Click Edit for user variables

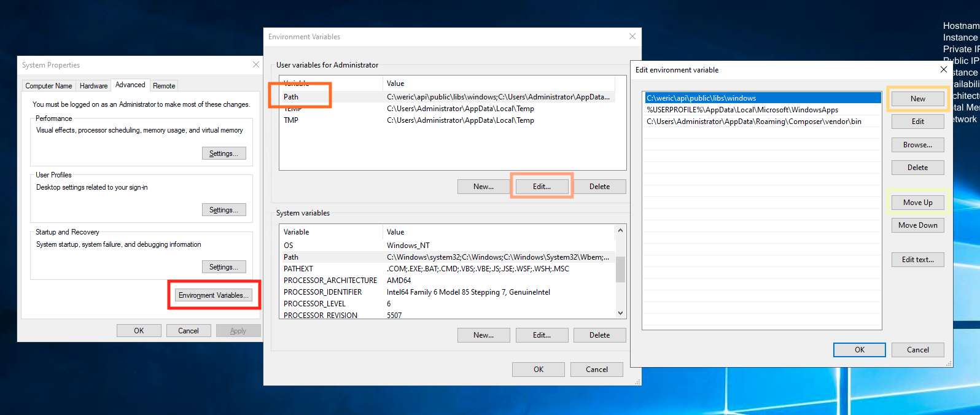click(x=542, y=187)
